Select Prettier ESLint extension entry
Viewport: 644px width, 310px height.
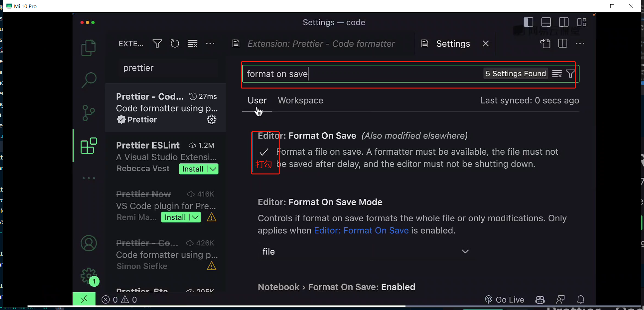tap(166, 157)
